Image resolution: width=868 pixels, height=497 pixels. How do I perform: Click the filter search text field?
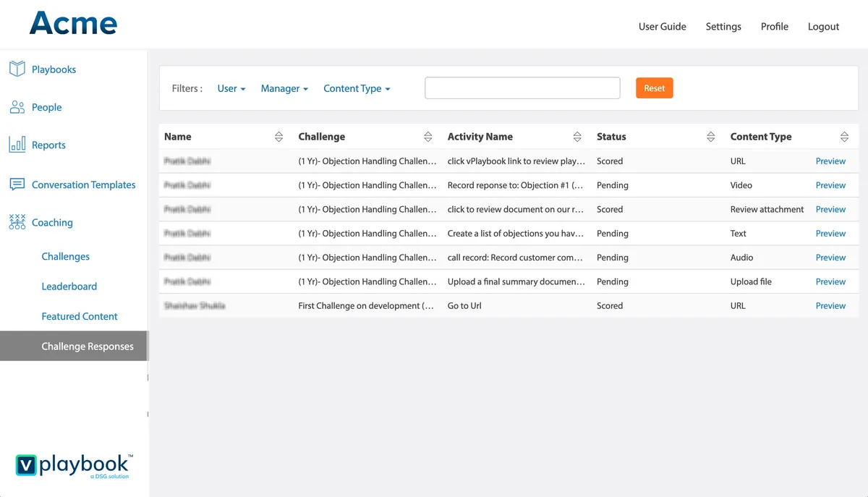pyautogui.click(x=522, y=88)
